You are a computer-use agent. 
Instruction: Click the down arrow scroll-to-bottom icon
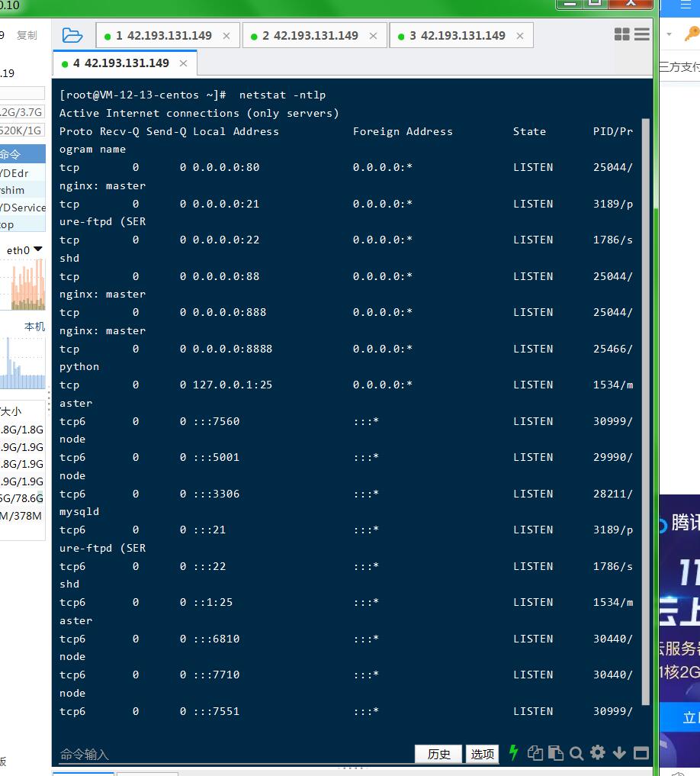(x=619, y=753)
